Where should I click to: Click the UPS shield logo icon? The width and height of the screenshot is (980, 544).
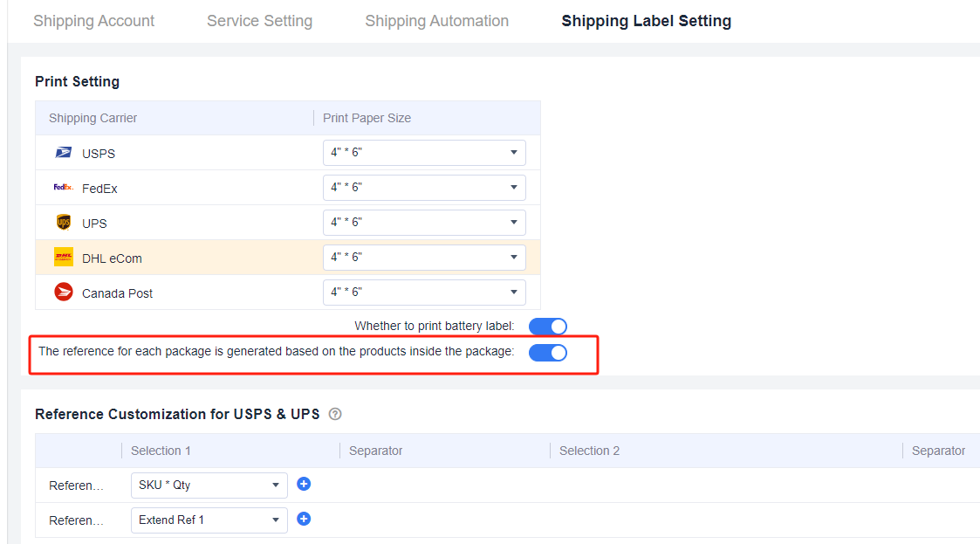pyautogui.click(x=63, y=222)
